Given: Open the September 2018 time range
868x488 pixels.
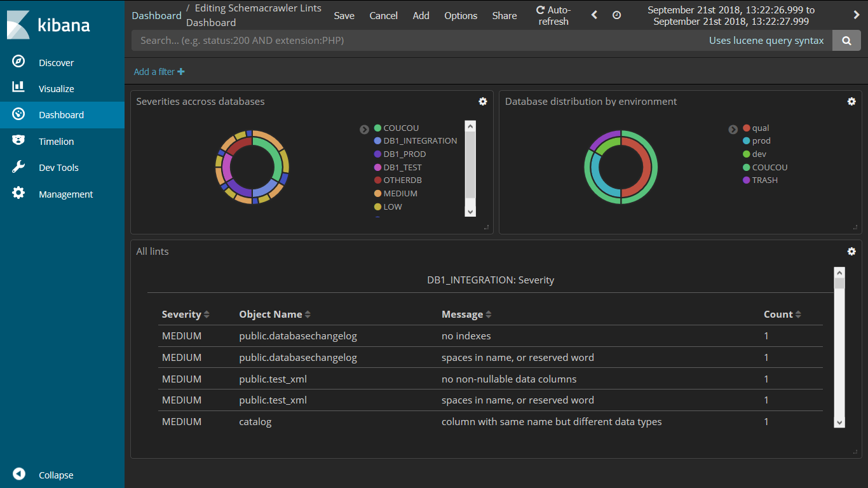Looking at the screenshot, I should pyautogui.click(x=731, y=15).
